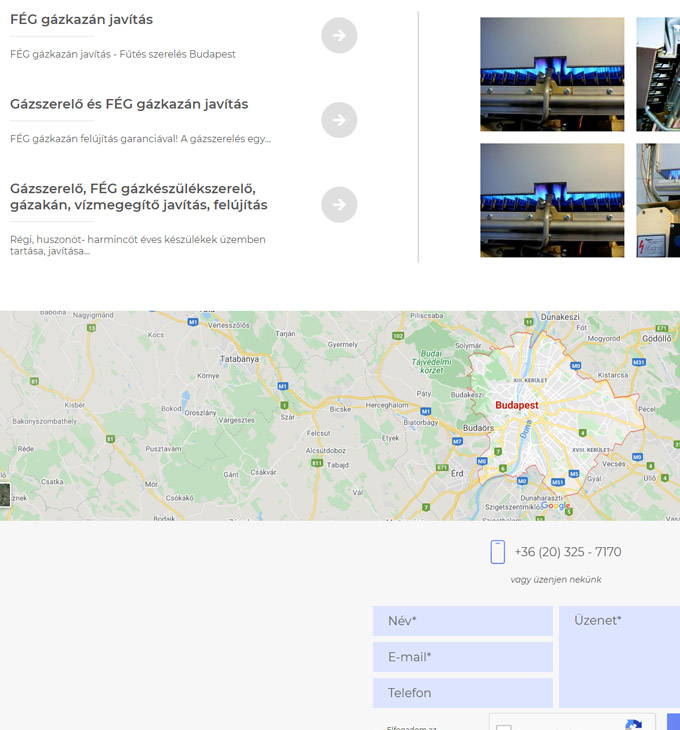This screenshot has width=680, height=730.
Task: Click the mobile phone icon
Action: click(498, 552)
